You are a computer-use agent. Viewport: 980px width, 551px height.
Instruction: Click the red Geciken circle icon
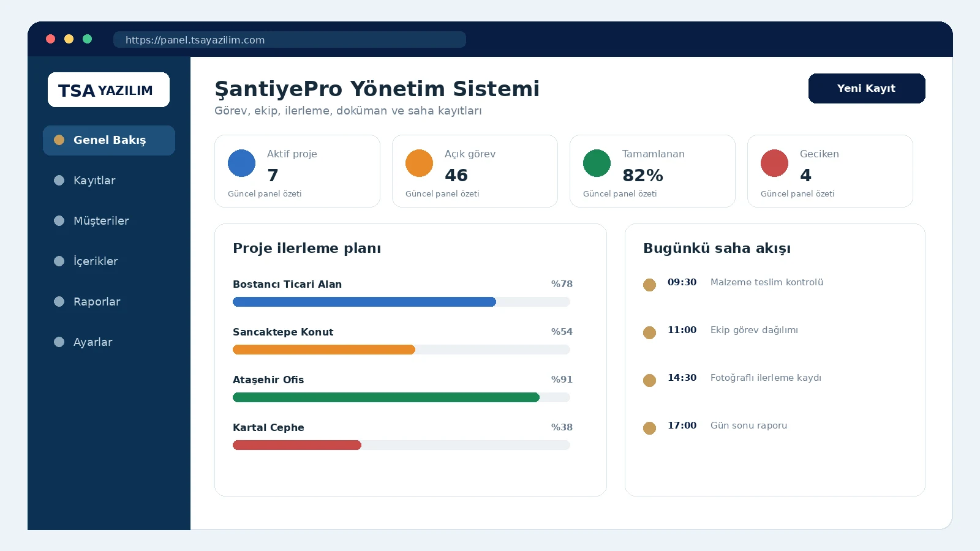click(774, 163)
